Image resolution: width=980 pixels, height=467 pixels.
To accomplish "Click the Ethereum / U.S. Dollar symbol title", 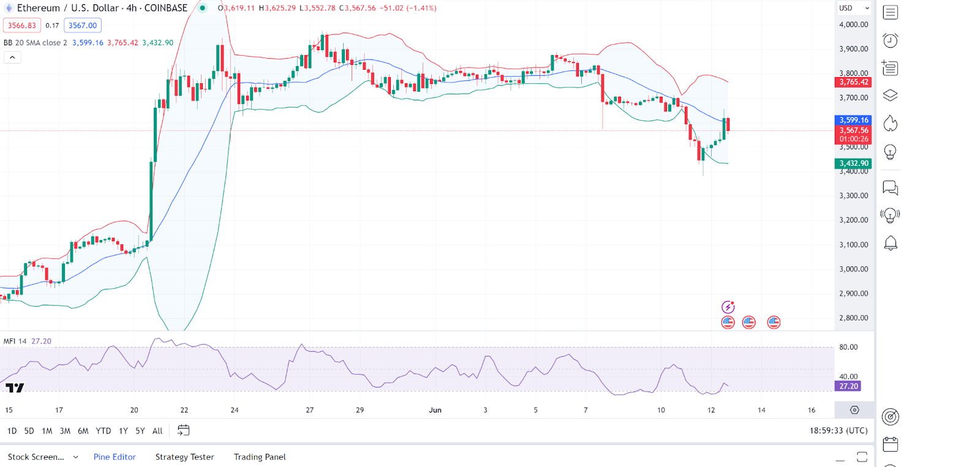I will coord(102,8).
